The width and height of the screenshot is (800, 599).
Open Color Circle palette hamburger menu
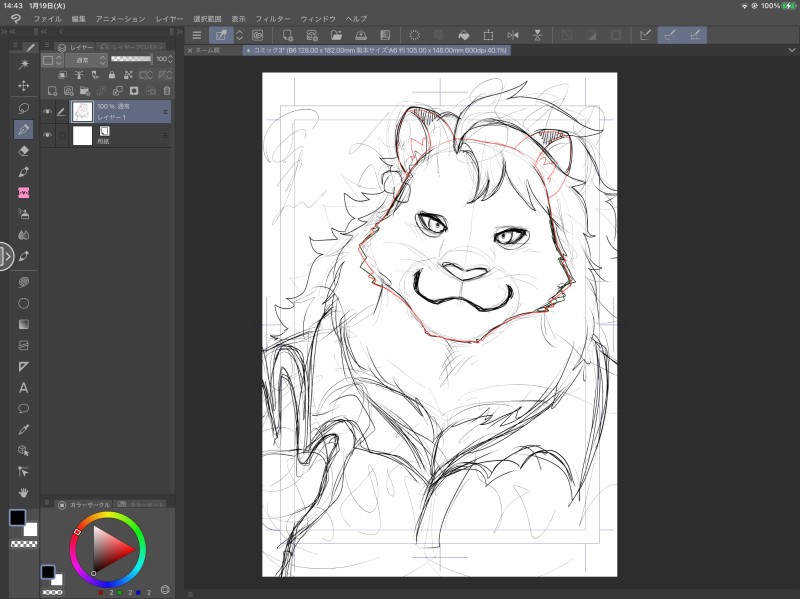click(47, 503)
